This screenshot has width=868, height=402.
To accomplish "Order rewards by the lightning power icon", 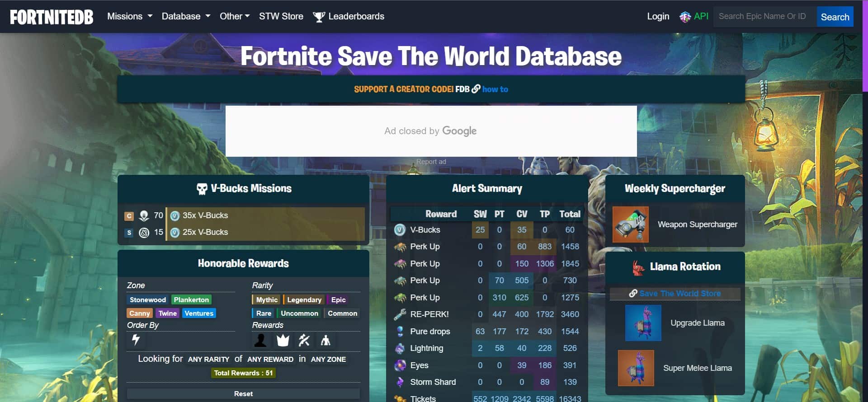I will (x=136, y=340).
